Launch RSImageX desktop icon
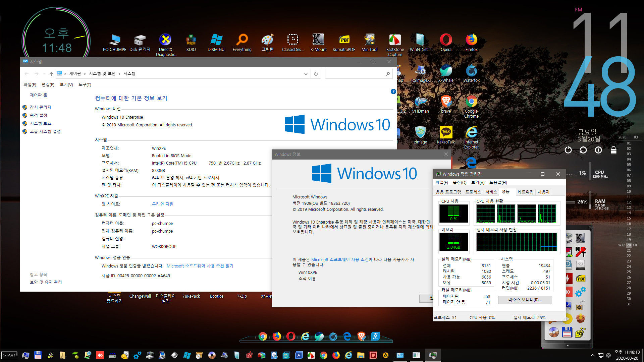644x362 pixels. (420, 74)
